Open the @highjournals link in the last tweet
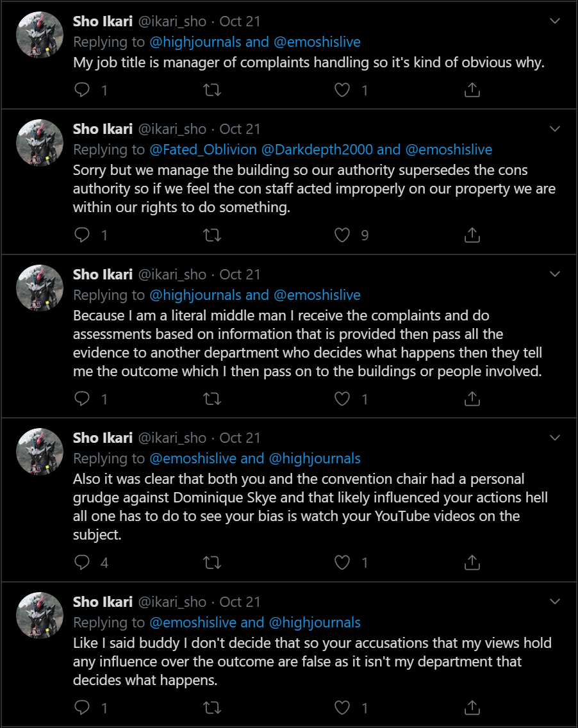Image resolution: width=578 pixels, height=728 pixels. coord(315,622)
